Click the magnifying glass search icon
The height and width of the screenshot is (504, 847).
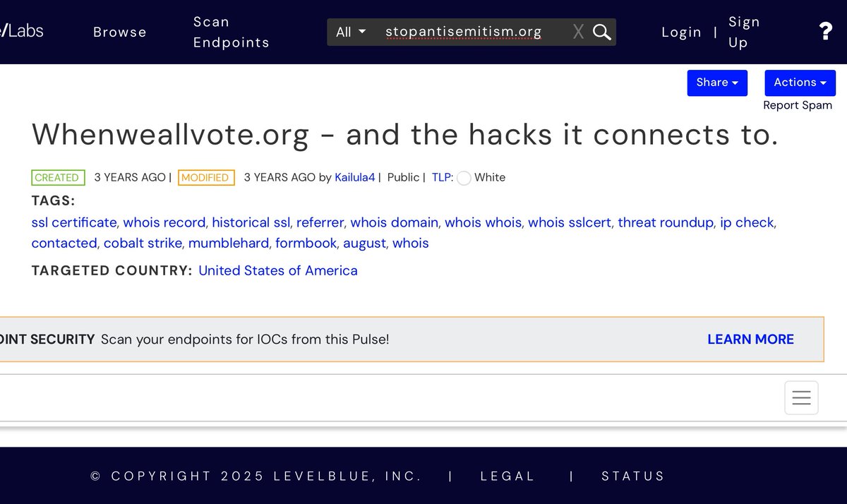tap(601, 32)
